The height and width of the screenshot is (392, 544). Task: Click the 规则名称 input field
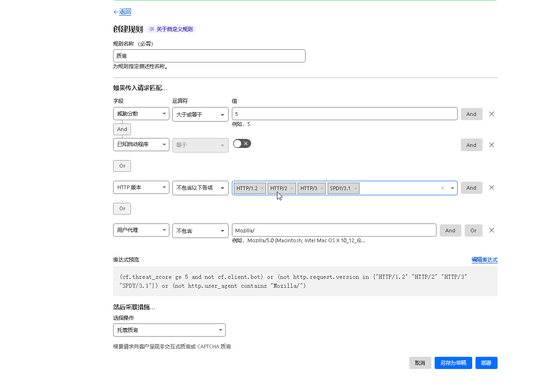209,56
